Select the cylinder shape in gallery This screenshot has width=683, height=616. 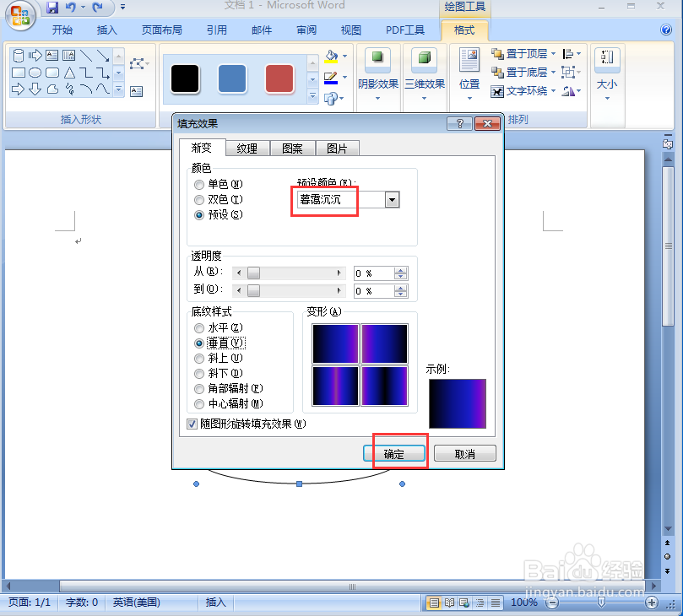click(19, 56)
